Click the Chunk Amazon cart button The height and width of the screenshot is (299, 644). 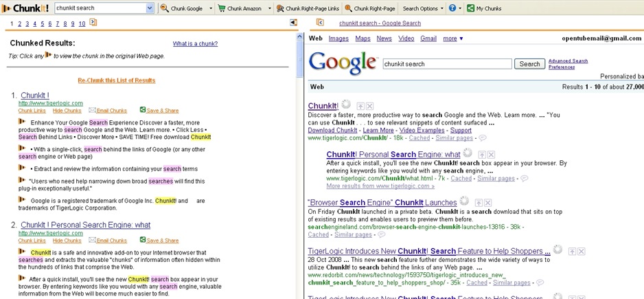coord(240,8)
